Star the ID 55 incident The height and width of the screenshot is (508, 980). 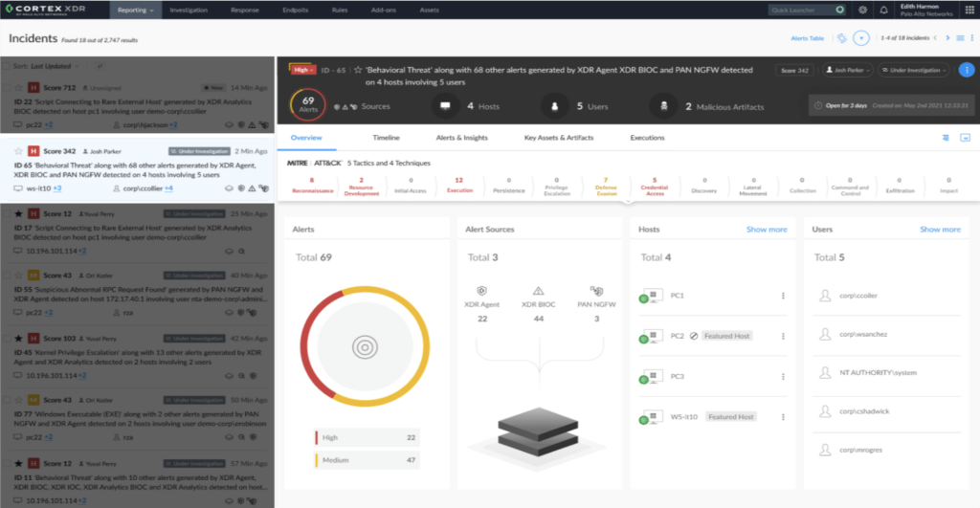point(19,276)
